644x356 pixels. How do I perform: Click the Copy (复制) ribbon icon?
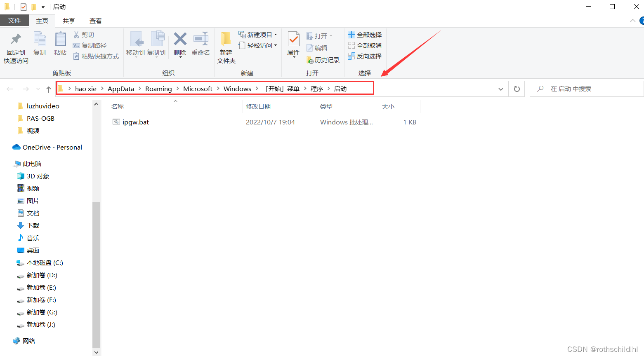(40, 39)
